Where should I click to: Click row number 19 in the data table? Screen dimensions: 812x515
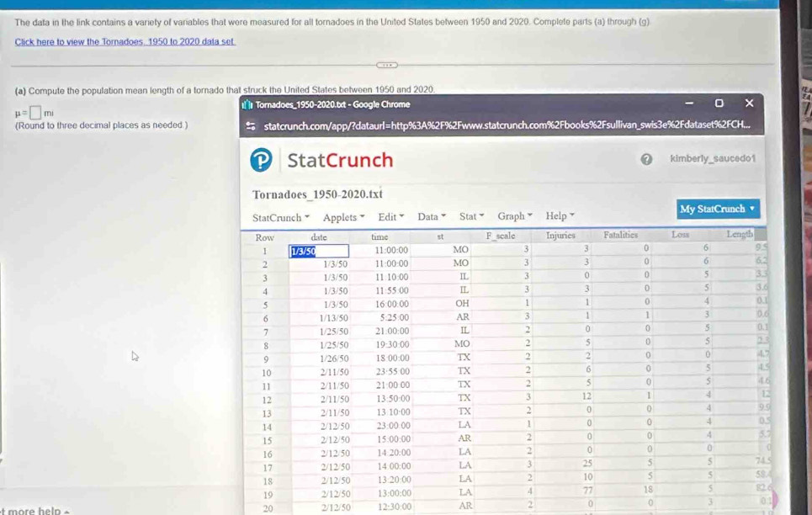[268, 495]
